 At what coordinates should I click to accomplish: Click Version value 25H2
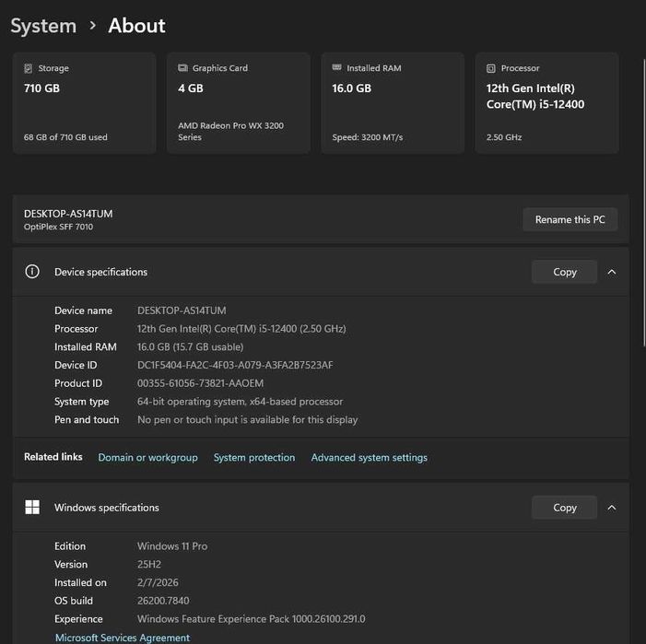148,564
